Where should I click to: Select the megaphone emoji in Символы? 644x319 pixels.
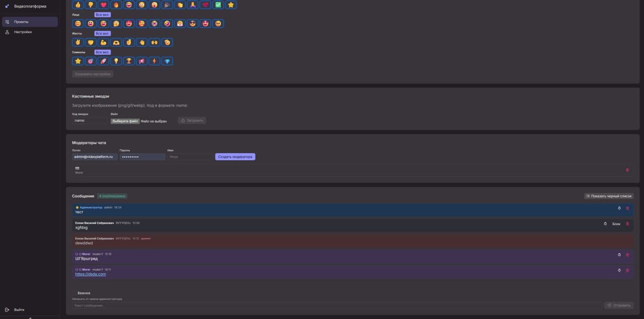pos(142,61)
